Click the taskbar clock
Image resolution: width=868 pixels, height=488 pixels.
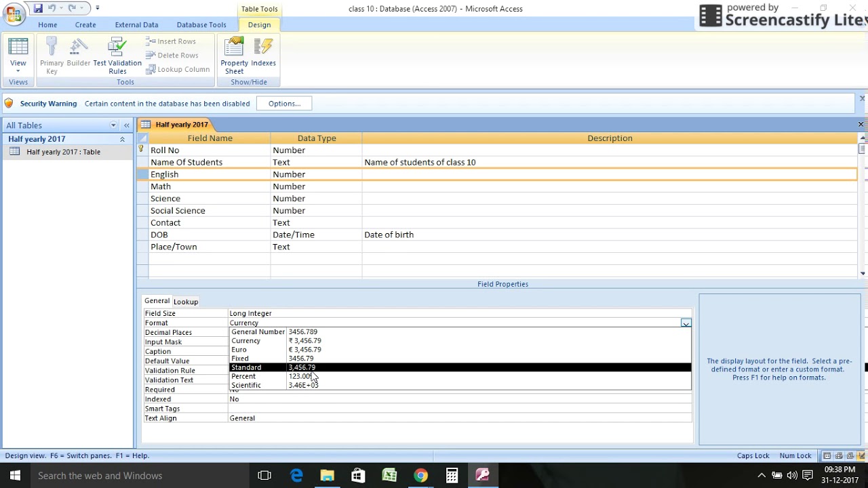tap(840, 475)
